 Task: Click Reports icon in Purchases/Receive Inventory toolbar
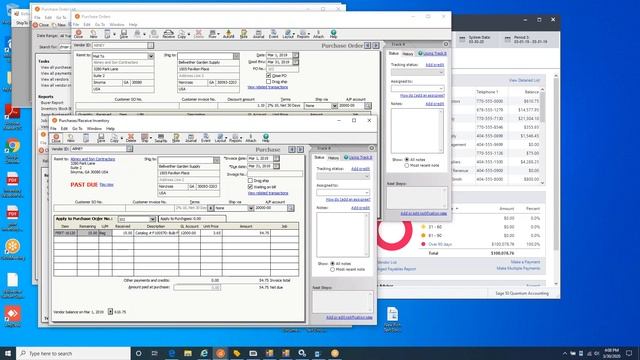pos(235,138)
